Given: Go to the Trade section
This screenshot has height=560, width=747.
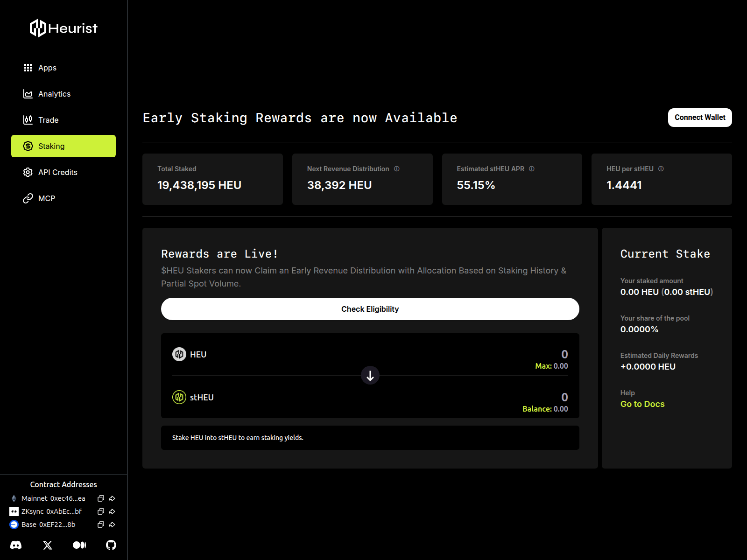Looking at the screenshot, I should pos(63,120).
